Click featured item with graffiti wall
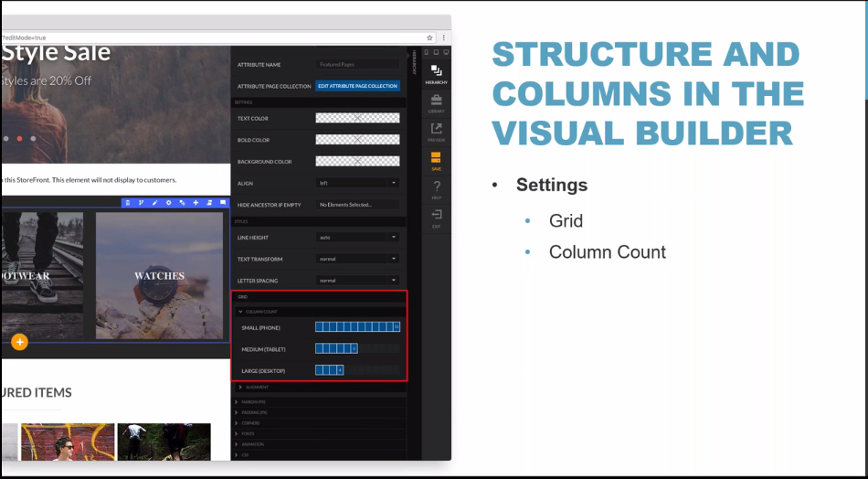This screenshot has height=479, width=868. (69, 442)
